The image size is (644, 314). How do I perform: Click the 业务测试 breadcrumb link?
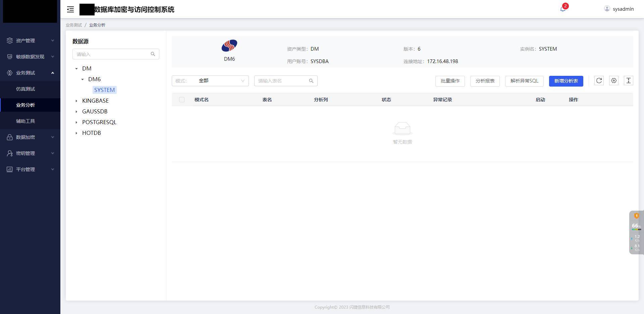74,25
